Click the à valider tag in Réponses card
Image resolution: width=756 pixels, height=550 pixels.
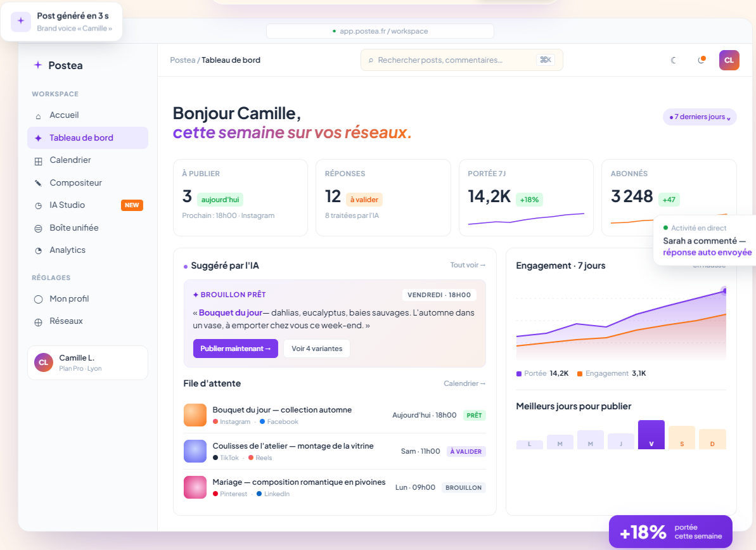click(x=364, y=200)
